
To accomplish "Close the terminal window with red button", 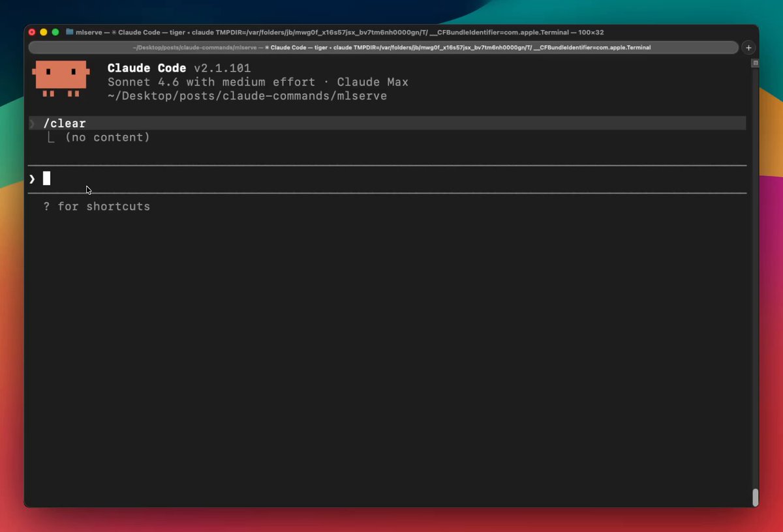I will (32, 32).
